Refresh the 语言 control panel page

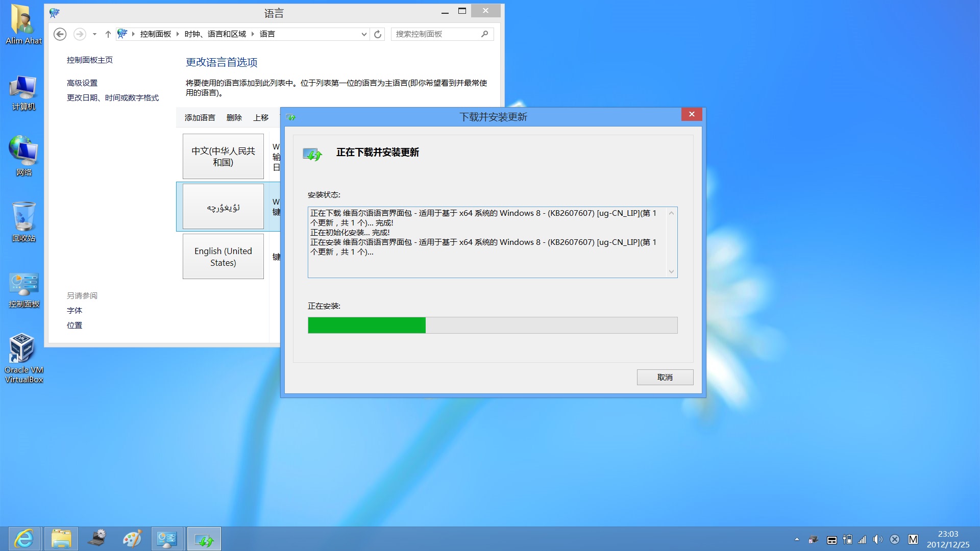coord(378,34)
